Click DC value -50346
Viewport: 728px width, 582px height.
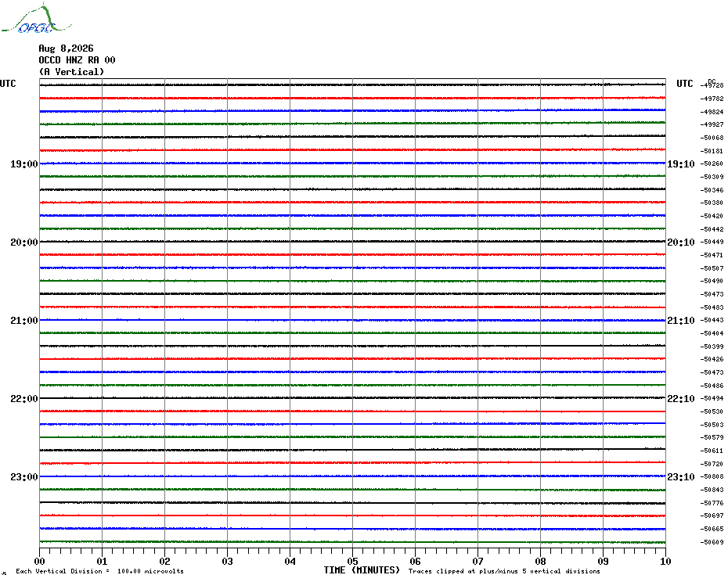(x=712, y=190)
